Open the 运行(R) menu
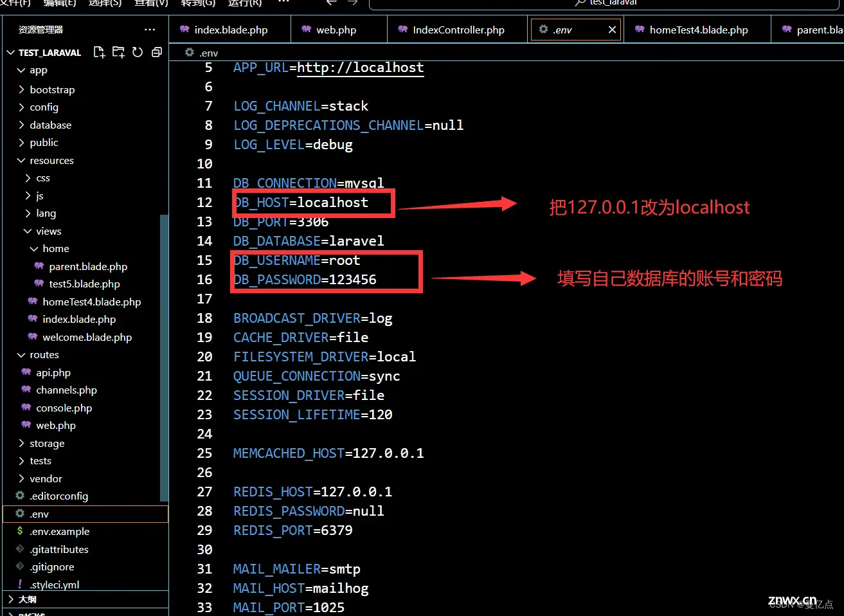Viewport: 844px width, 616px height. click(245, 3)
